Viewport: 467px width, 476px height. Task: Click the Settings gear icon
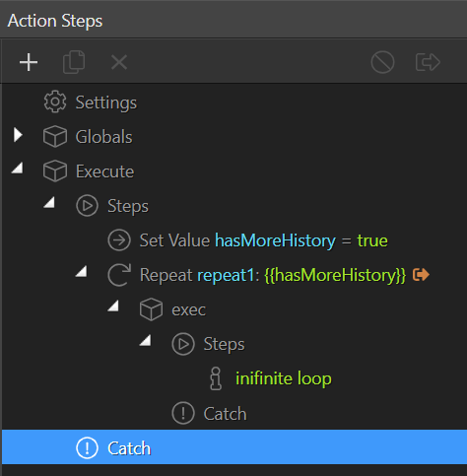pos(55,102)
